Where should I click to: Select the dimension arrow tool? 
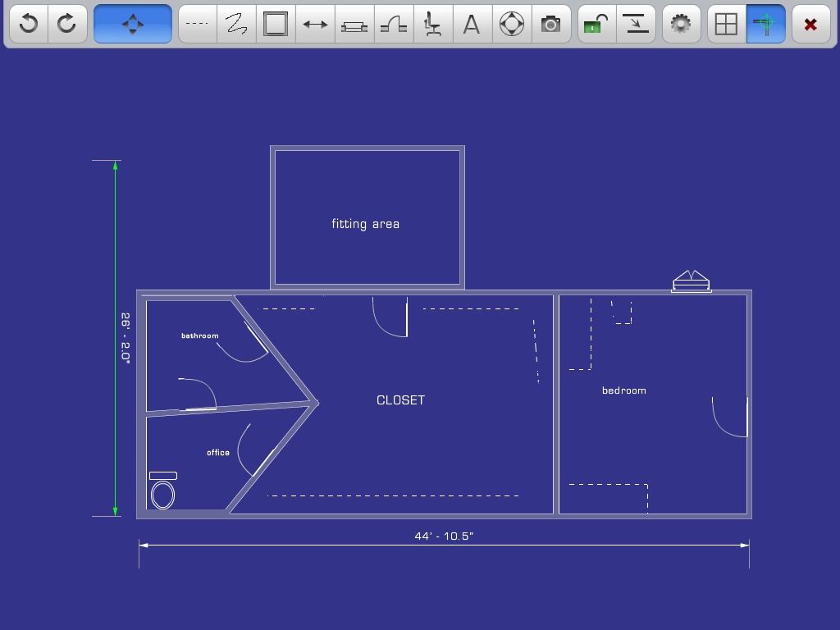[x=314, y=24]
